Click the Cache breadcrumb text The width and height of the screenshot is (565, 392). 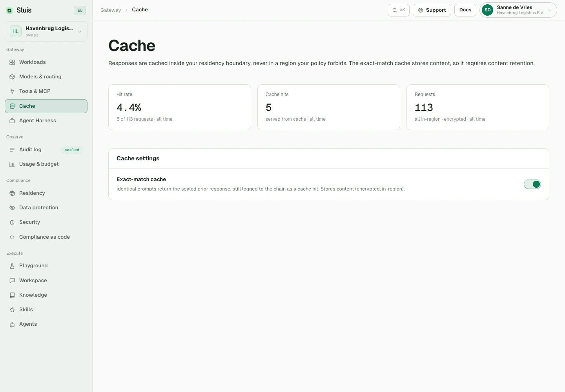coord(140,10)
